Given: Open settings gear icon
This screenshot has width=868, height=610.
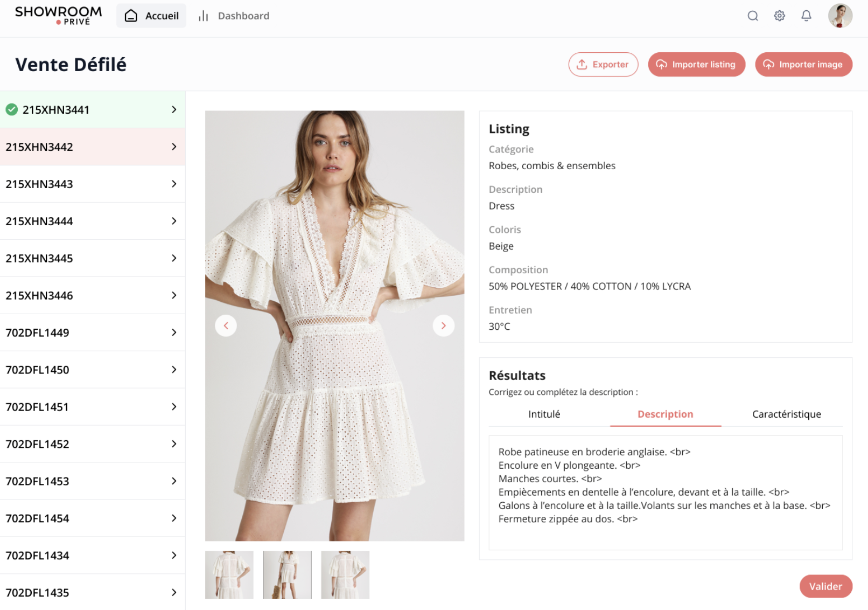Looking at the screenshot, I should pyautogui.click(x=779, y=16).
